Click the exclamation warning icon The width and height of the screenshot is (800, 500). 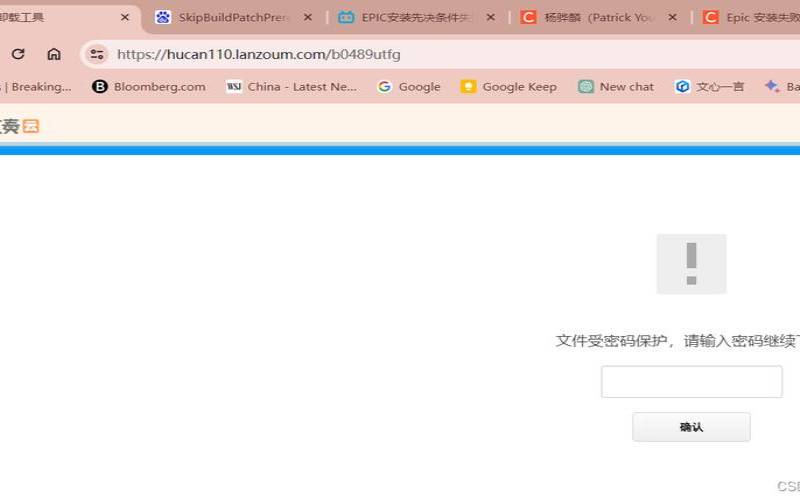coord(691,264)
